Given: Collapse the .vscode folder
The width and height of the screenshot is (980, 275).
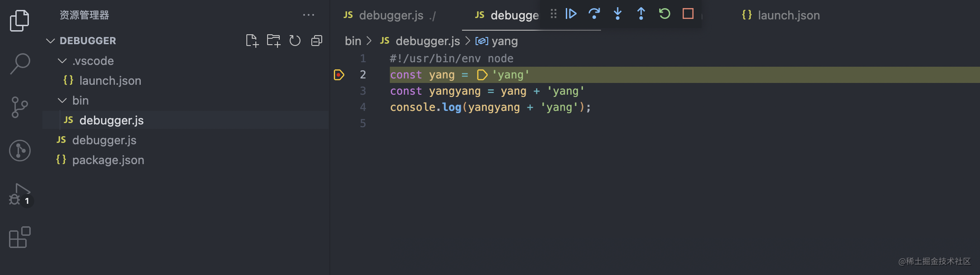Looking at the screenshot, I should [62, 61].
